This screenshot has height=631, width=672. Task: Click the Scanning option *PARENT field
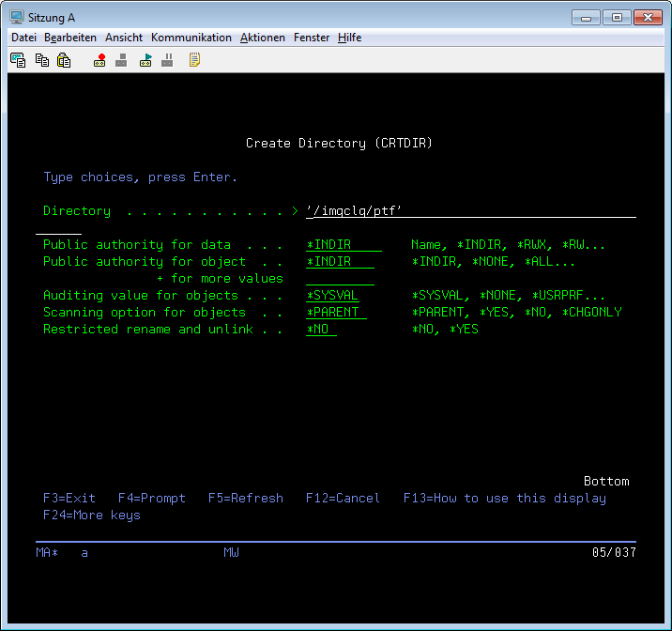point(336,313)
